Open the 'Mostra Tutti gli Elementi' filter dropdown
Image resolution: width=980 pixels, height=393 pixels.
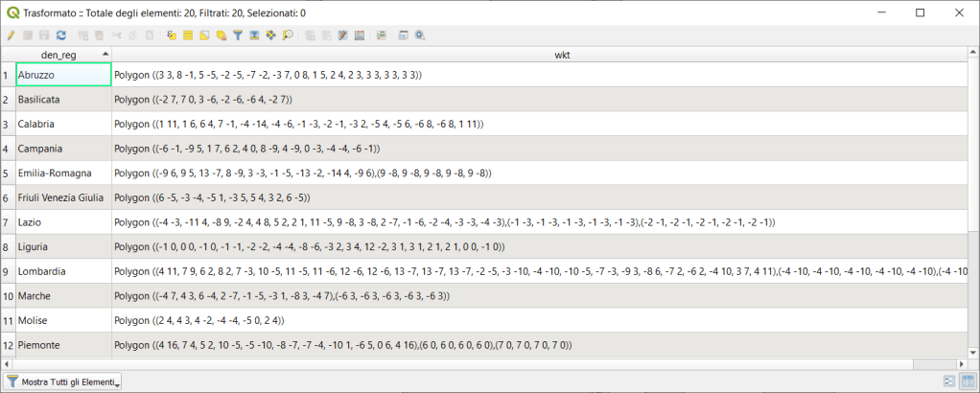coord(63,381)
